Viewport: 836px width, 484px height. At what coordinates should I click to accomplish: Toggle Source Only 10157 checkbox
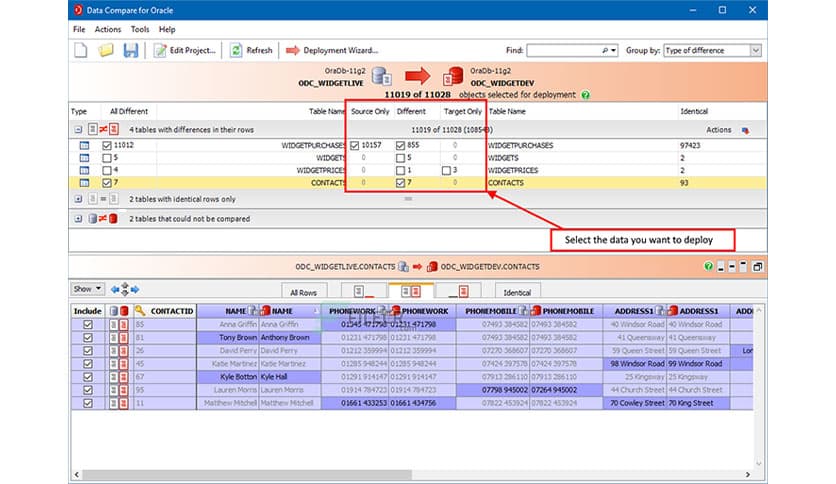[x=355, y=145]
